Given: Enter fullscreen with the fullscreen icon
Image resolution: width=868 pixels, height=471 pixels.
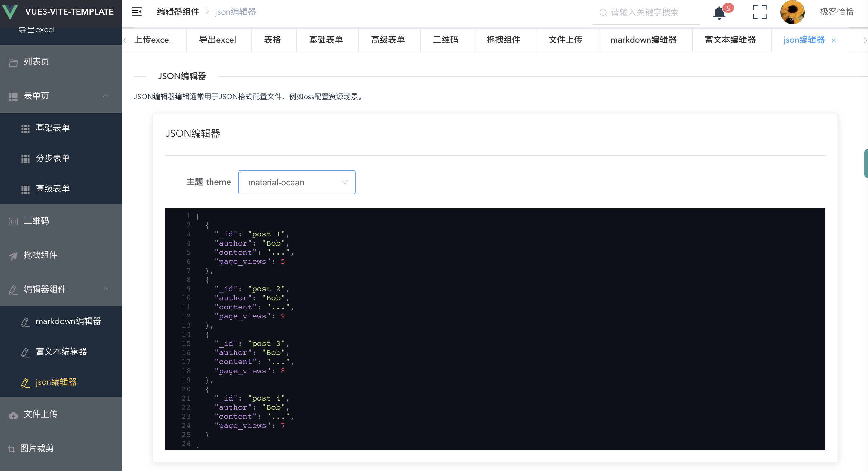Looking at the screenshot, I should coord(759,12).
